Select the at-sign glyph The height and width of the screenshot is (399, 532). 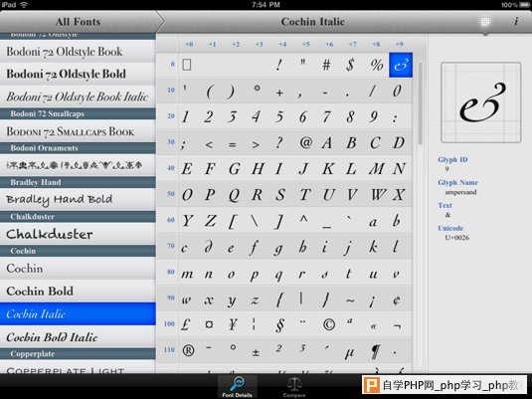305,142
